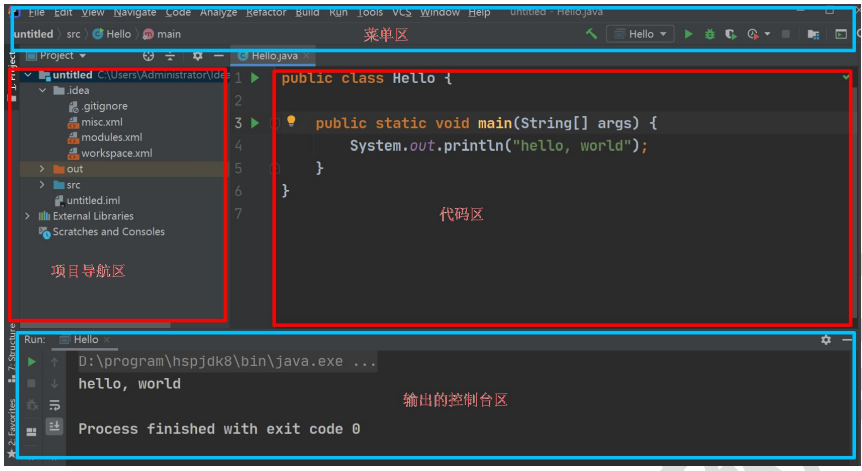Open the Tools menu
Screen dimensions: 862x471
[370, 12]
